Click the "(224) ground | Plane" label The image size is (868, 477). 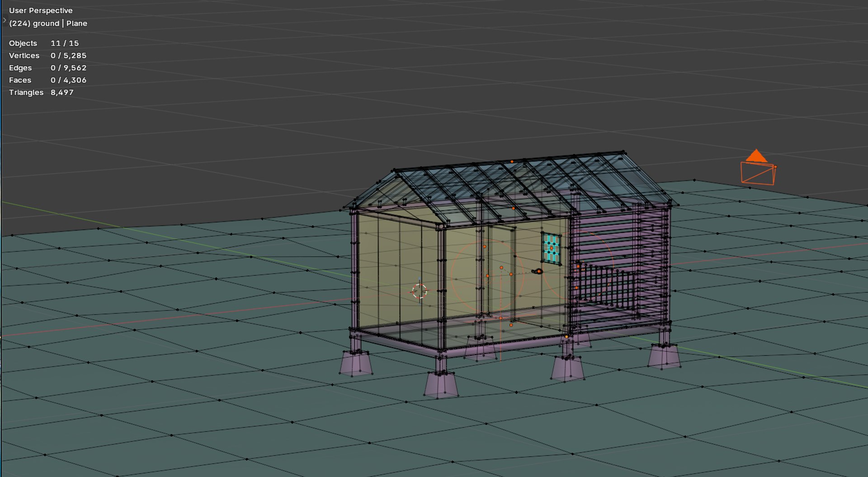pyautogui.click(x=48, y=23)
